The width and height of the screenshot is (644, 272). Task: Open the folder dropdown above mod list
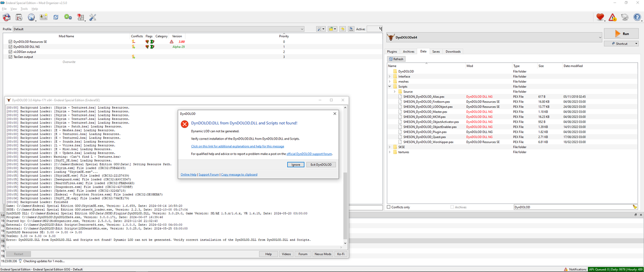coord(332,29)
